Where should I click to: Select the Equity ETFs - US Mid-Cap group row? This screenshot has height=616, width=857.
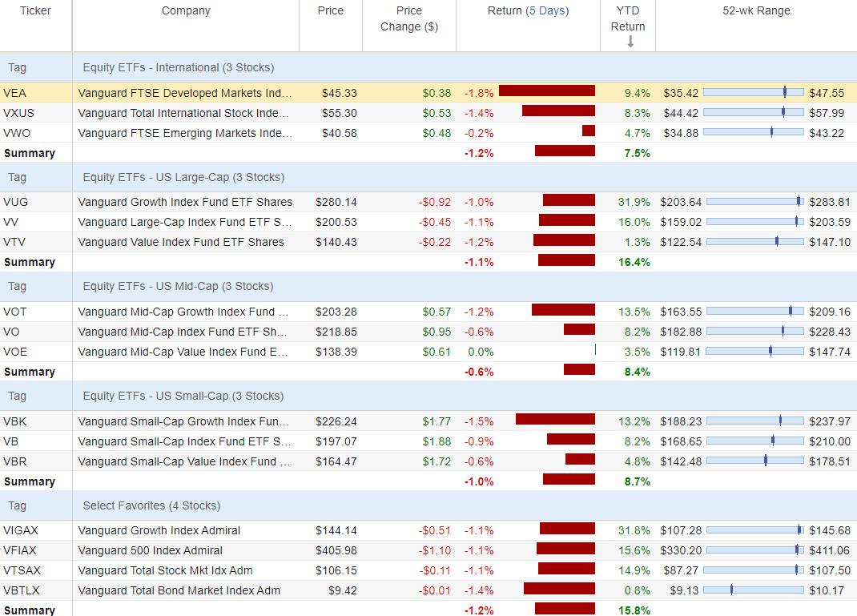point(428,286)
